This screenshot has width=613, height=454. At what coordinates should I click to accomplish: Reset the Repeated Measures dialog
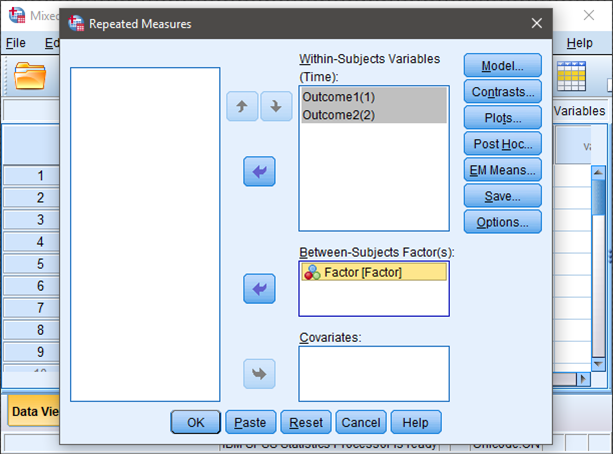point(306,422)
